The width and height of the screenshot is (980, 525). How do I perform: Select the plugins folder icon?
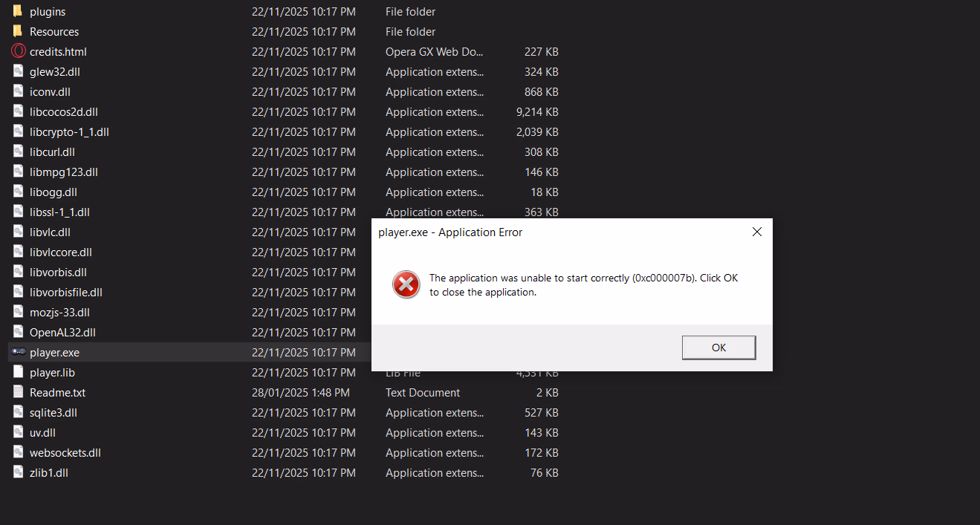pyautogui.click(x=18, y=11)
